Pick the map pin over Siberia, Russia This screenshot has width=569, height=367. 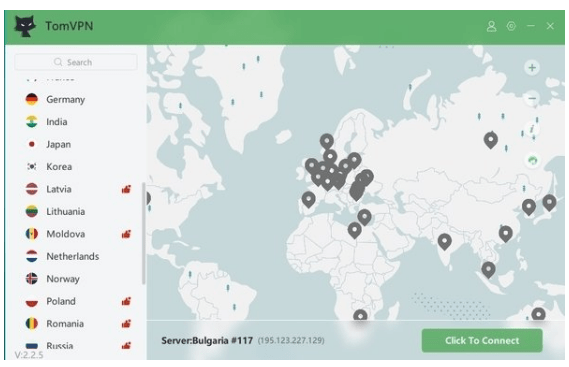491,140
